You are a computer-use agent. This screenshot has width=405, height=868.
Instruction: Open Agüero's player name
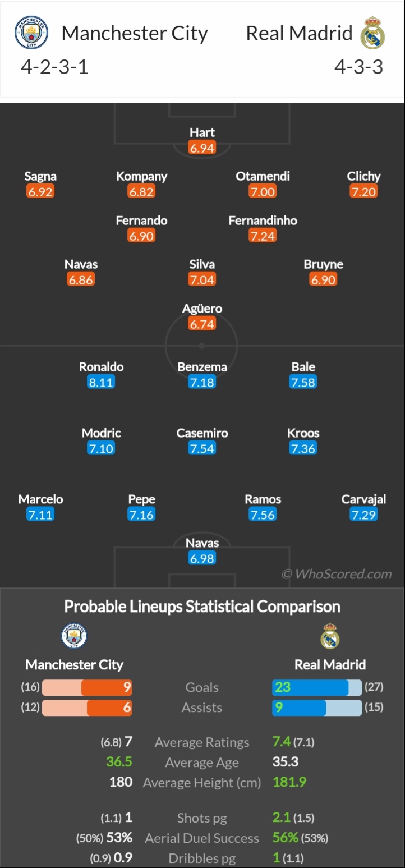click(x=202, y=309)
